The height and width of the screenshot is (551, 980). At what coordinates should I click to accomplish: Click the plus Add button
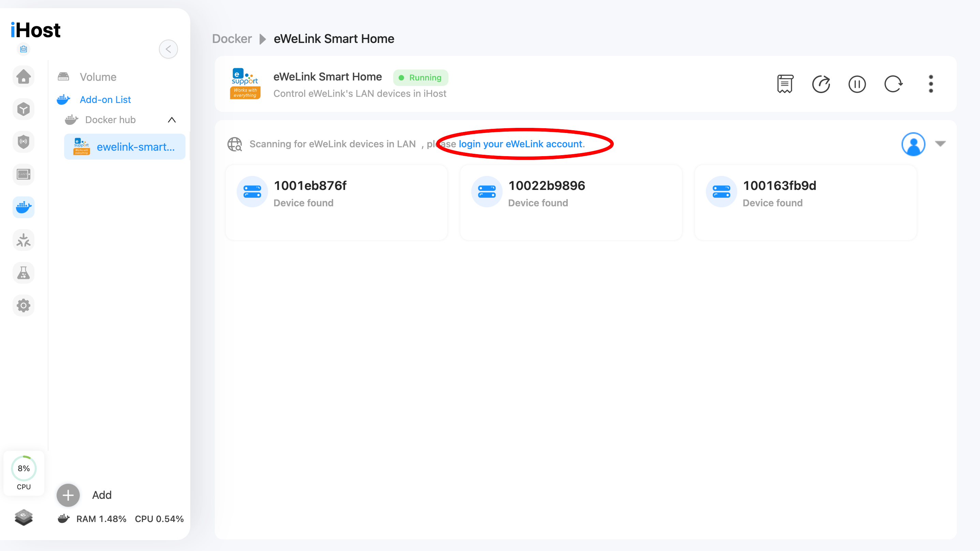68,495
